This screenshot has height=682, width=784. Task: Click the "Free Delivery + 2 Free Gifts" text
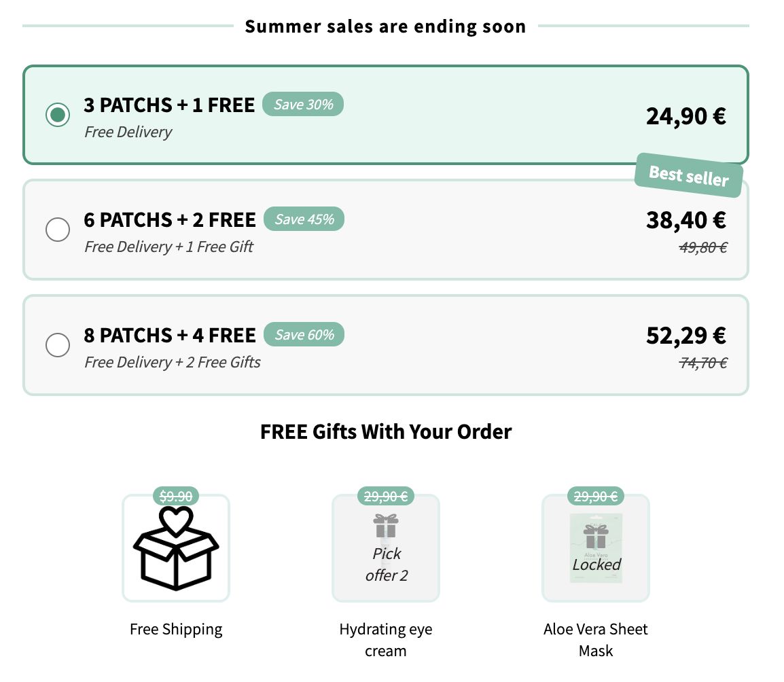click(x=171, y=362)
